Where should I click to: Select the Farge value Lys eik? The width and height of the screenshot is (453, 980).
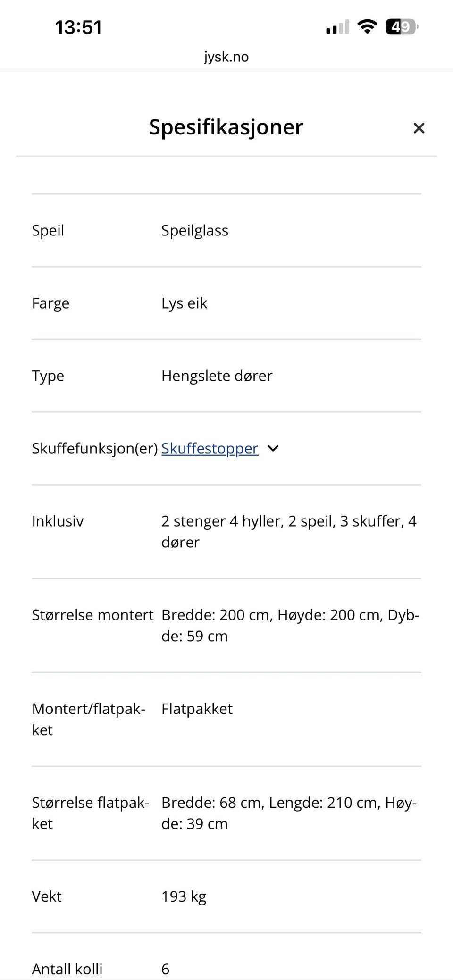point(184,303)
